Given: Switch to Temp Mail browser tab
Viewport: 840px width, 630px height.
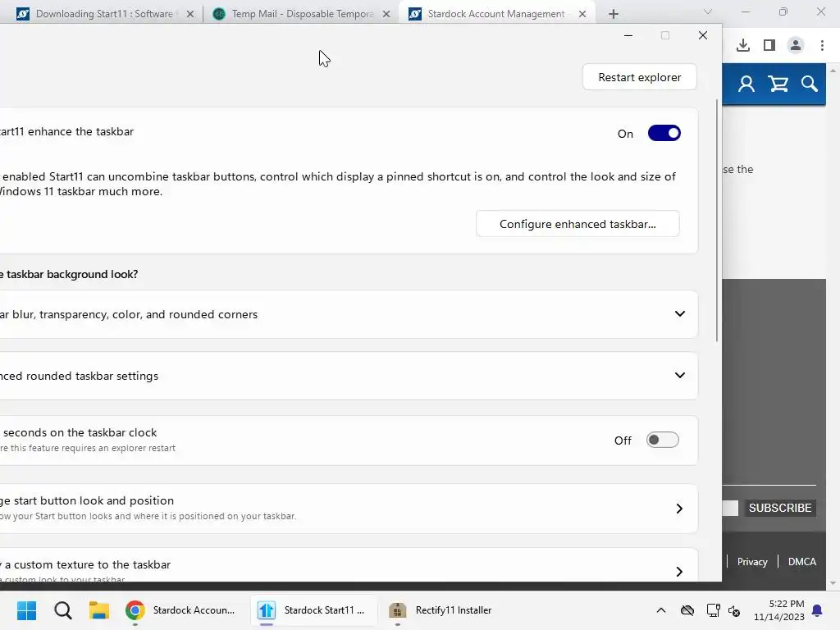Looking at the screenshot, I should (x=300, y=14).
